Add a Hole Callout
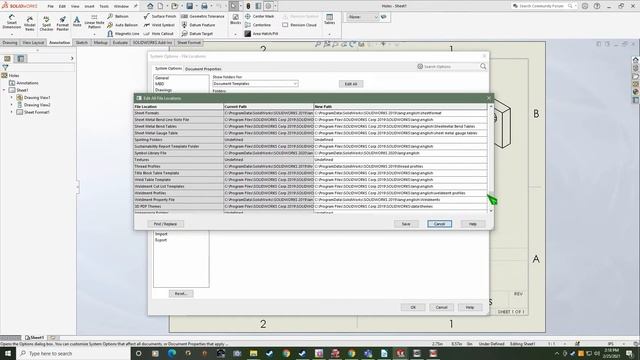Screen dimensions: 640x360 point(158,33)
